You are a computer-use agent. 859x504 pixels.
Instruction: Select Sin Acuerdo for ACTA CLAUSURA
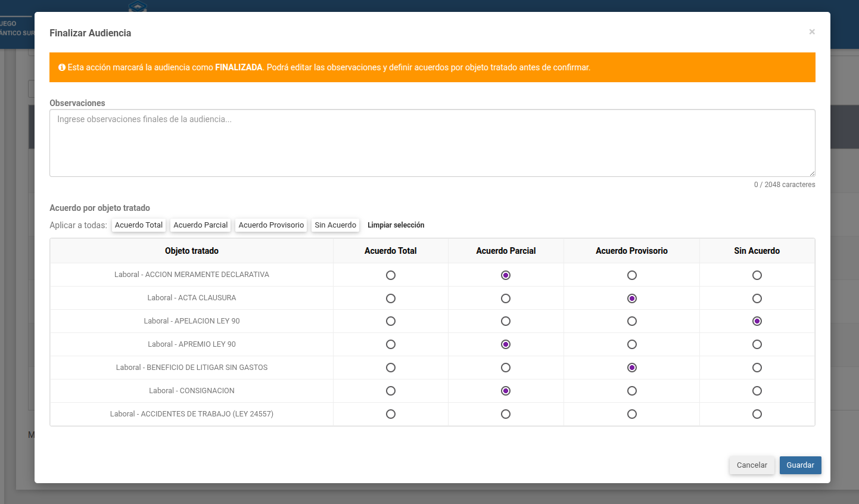pos(757,298)
